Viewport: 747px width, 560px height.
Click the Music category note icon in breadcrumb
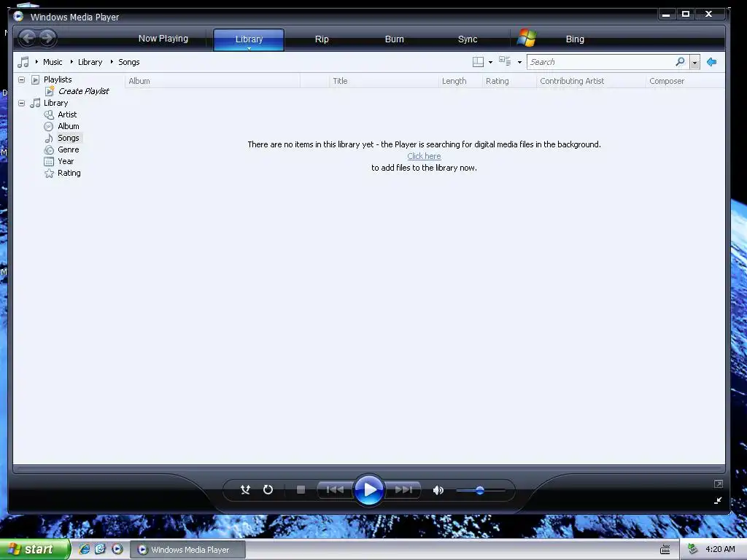[x=23, y=62]
